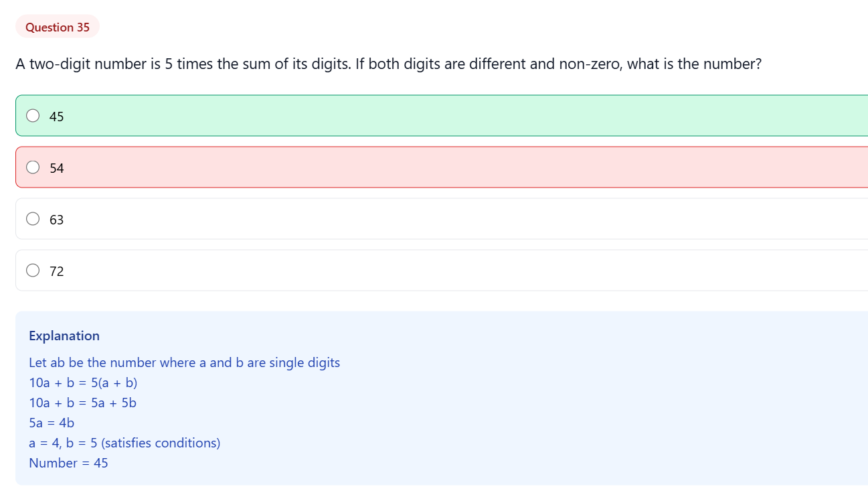Click the explanation line '5a = 4b'
The width and height of the screenshot is (868, 503).
(x=52, y=423)
